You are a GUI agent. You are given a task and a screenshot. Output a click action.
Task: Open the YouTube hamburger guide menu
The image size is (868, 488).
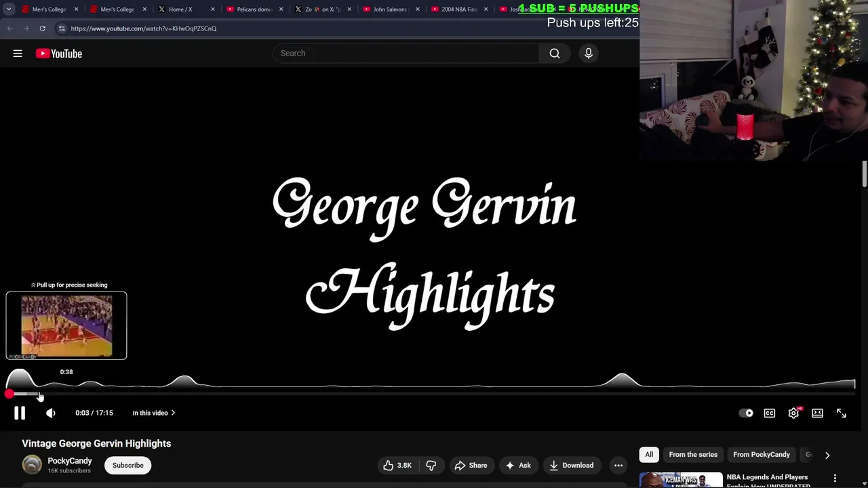18,54
